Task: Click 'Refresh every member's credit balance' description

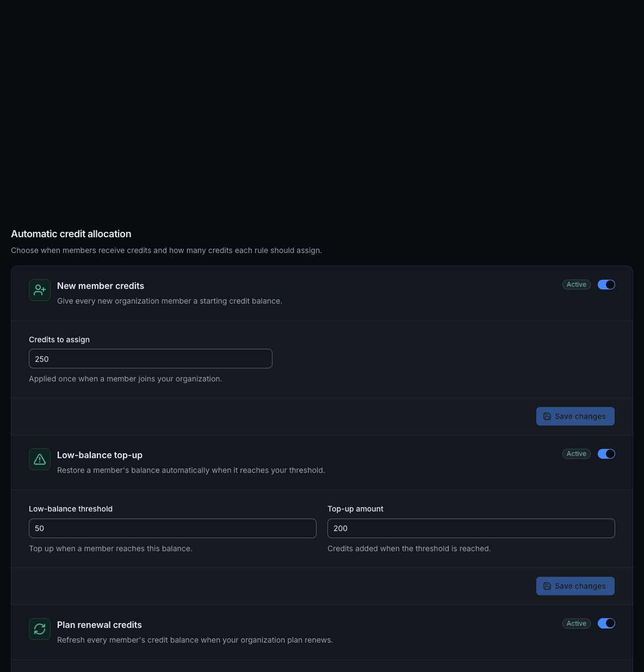Action: click(195, 640)
